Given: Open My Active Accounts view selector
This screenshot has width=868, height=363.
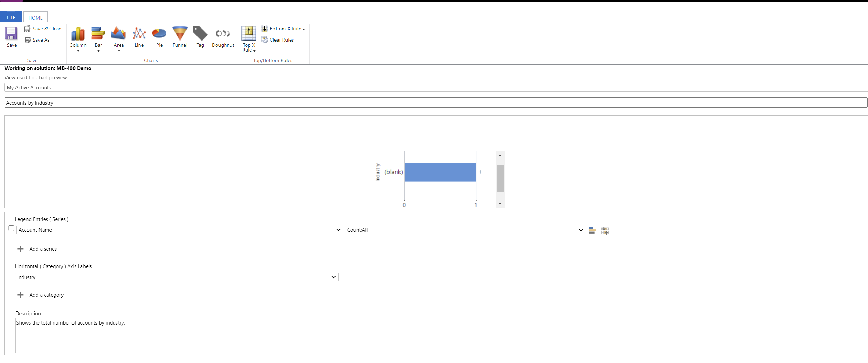Looking at the screenshot, I should 436,88.
